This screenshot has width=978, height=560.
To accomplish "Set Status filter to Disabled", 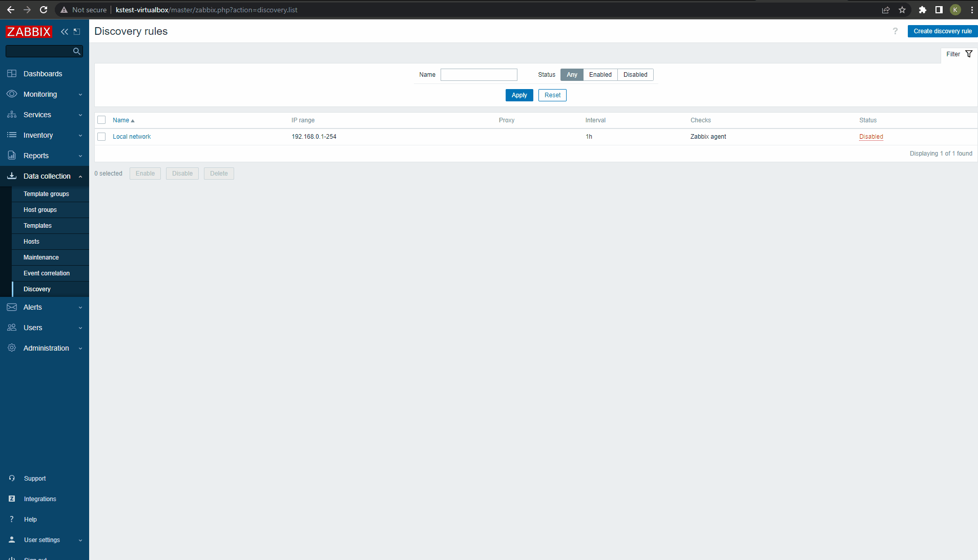I will pyautogui.click(x=635, y=75).
